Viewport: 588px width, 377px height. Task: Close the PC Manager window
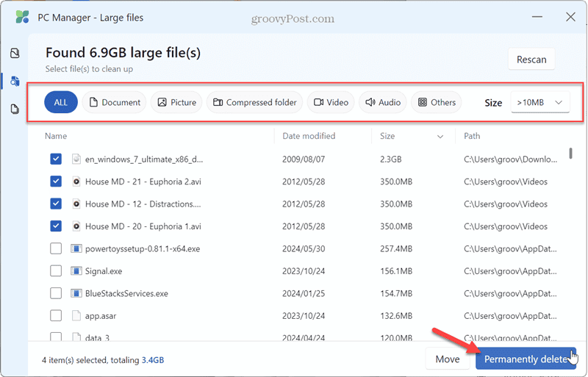pos(570,17)
